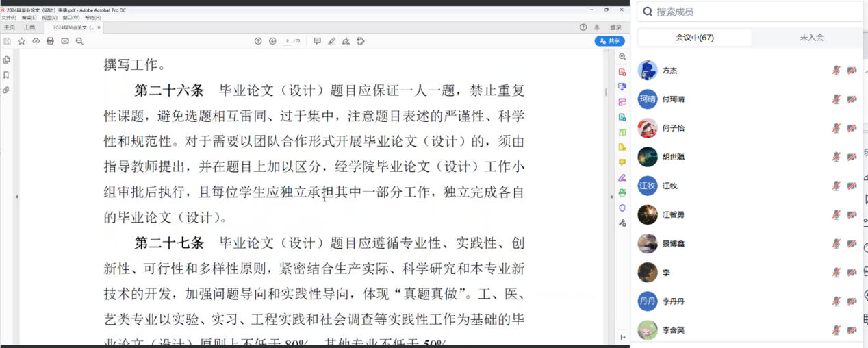Image resolution: width=868 pixels, height=348 pixels.
Task: Add a comment with the sticky note tool
Action: click(317, 41)
